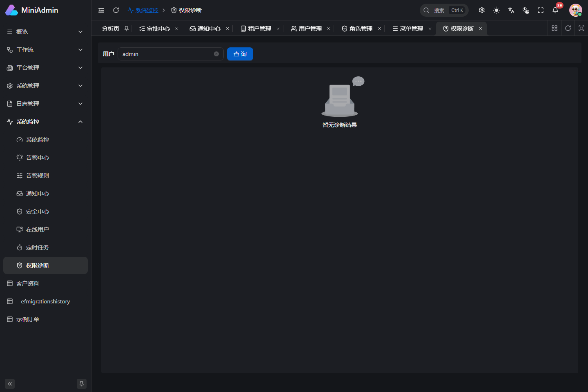Image resolution: width=588 pixels, height=392 pixels.
Task: Expand the 概览 sidebar menu
Action: point(45,32)
